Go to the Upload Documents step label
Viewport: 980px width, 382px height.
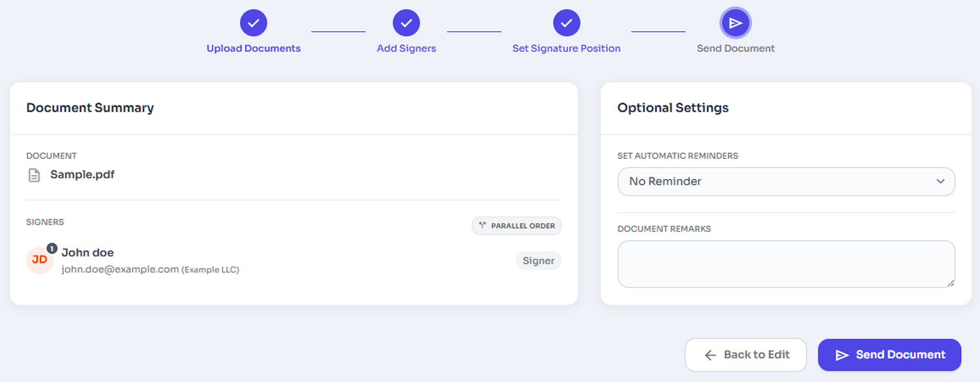[x=254, y=48]
